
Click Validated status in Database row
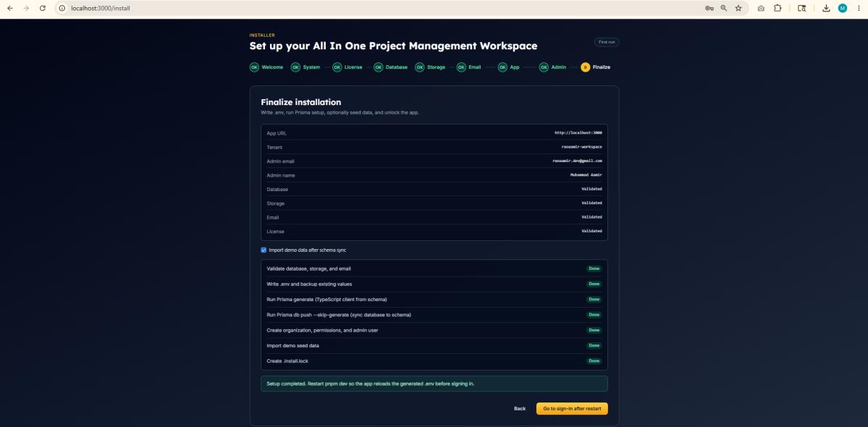591,189
